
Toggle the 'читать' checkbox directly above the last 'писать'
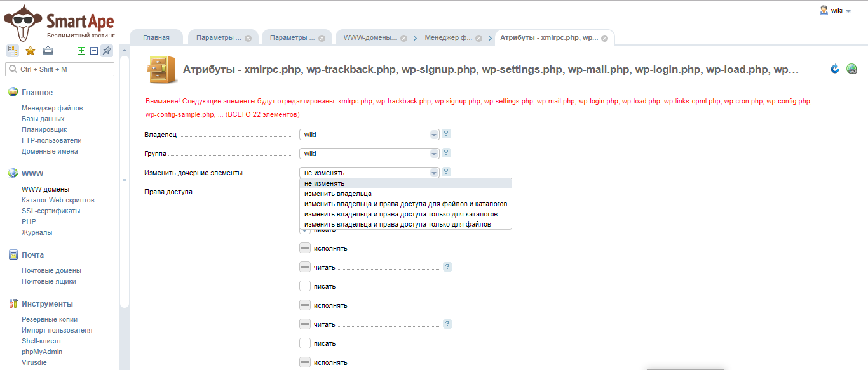pyautogui.click(x=305, y=324)
